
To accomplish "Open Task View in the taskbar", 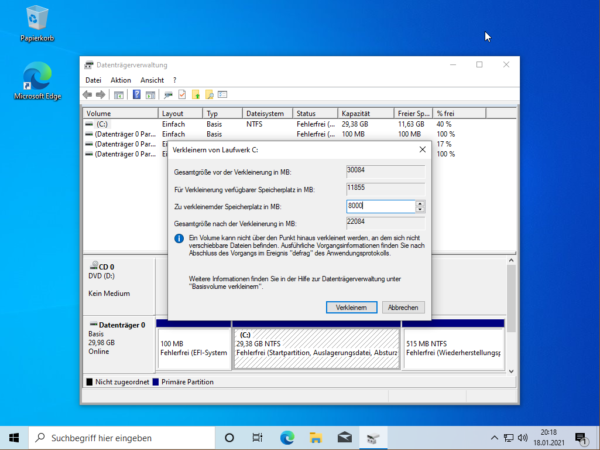I will coord(258,438).
